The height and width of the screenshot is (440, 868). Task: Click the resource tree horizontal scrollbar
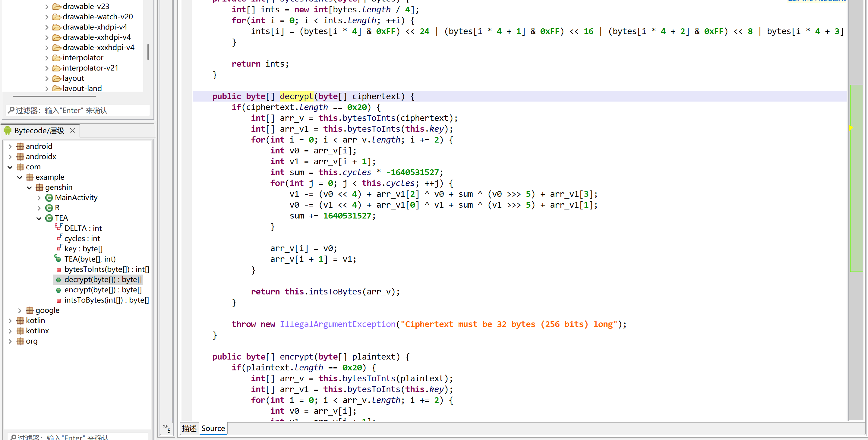(54, 96)
